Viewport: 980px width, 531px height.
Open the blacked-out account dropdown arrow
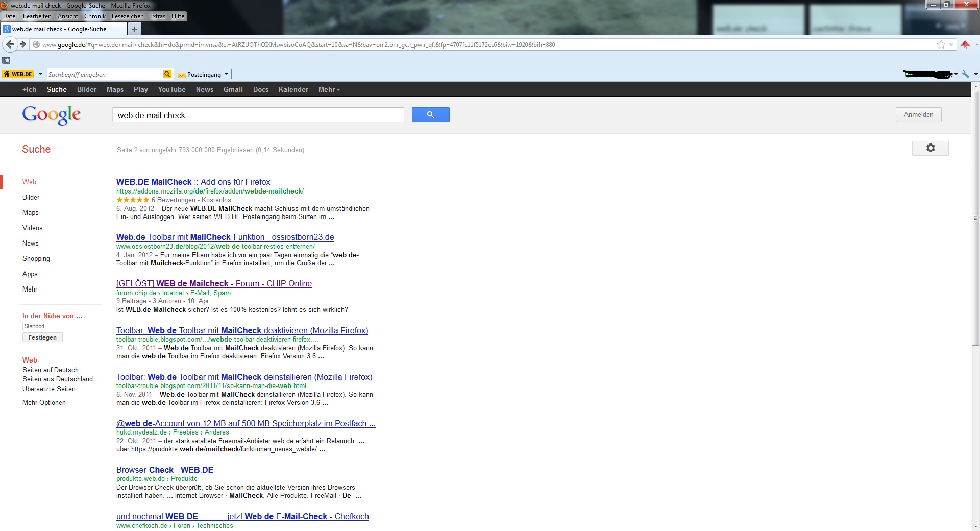coord(955,75)
